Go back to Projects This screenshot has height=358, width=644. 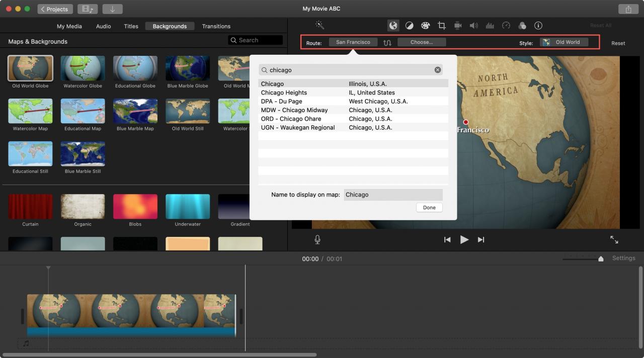click(55, 9)
